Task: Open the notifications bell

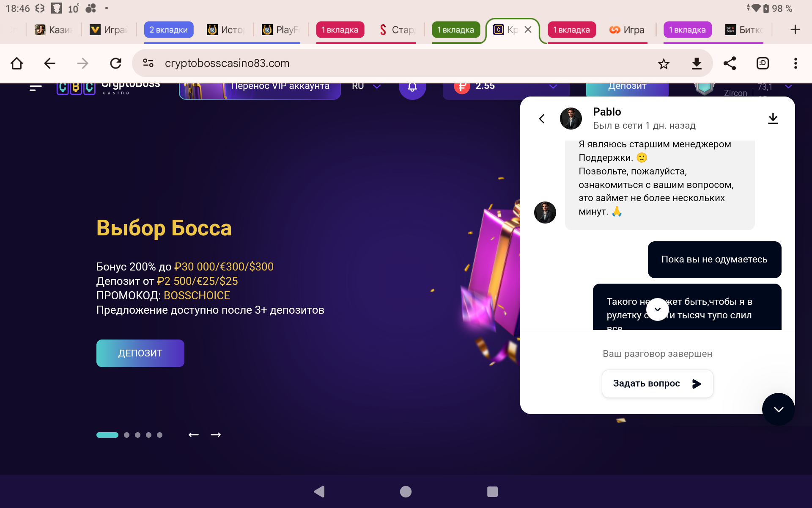Action: 412,87
